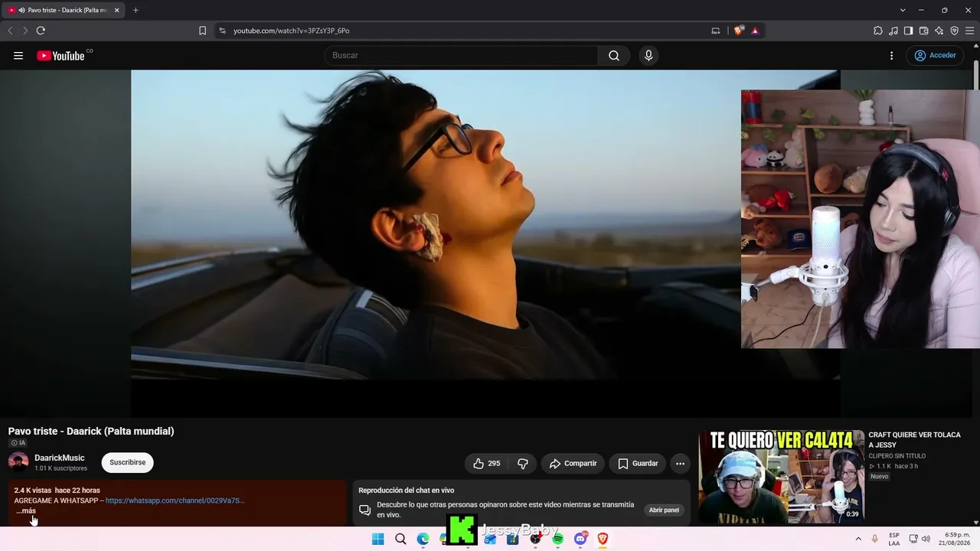
Task: Open the browser extensions puzzle icon
Action: 878,31
